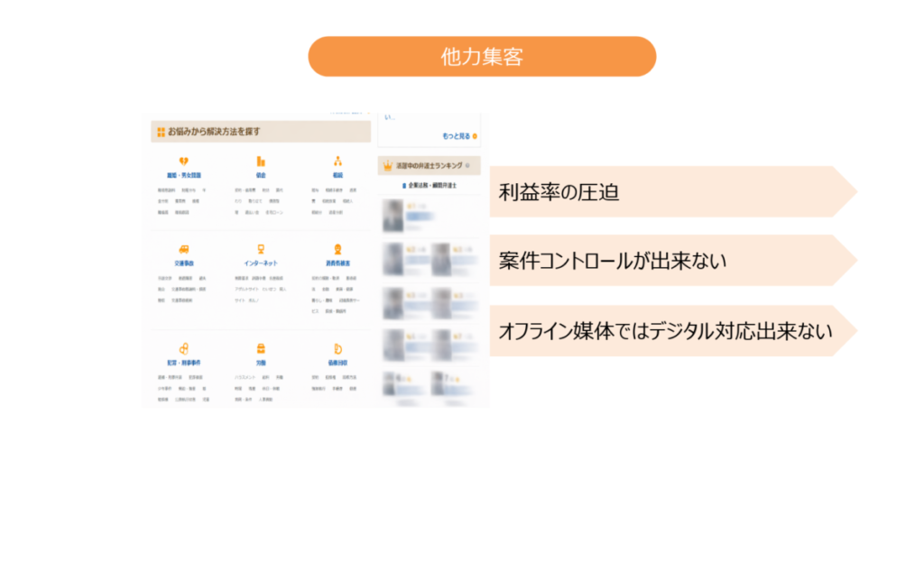This screenshot has width=924, height=571.
Task: Click the broken heart icon for 離婚・男女問題
Action: 184,161
